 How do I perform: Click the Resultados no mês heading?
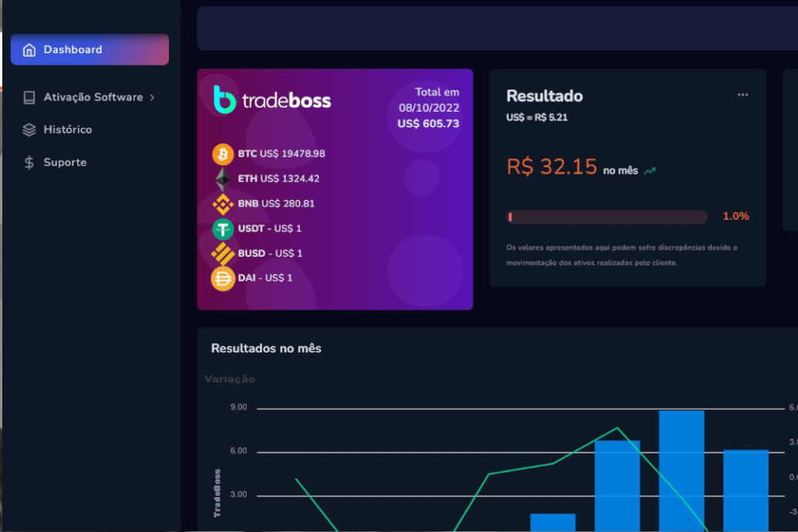click(266, 348)
